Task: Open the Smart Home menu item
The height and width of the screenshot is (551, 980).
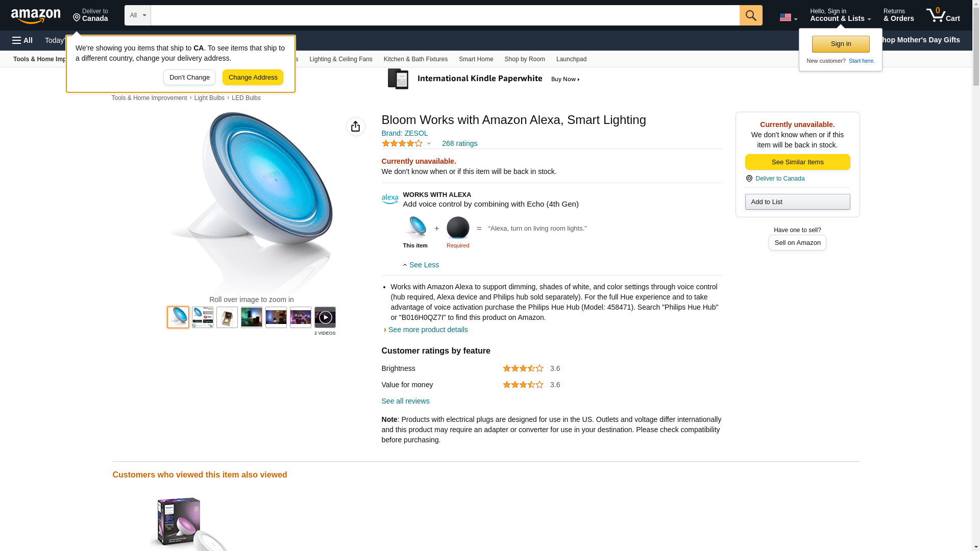Action: [x=476, y=59]
